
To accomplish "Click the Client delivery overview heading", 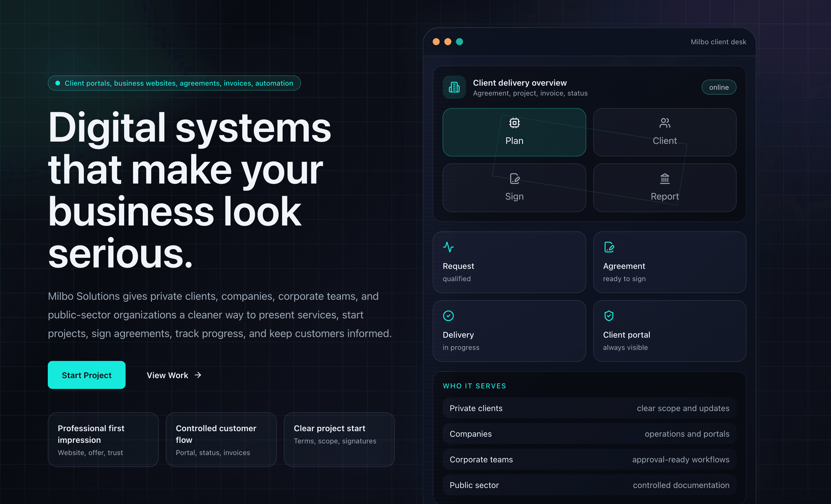I will pos(520,83).
